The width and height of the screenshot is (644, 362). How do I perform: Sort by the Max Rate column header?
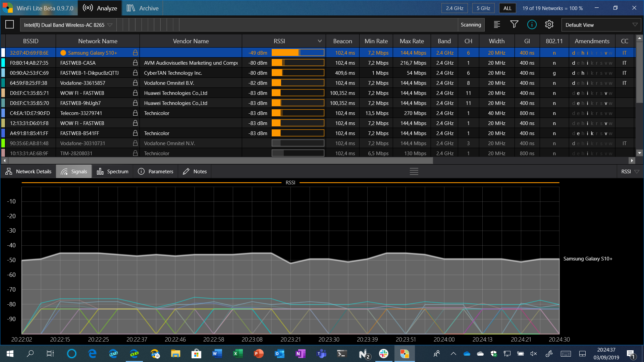(412, 41)
